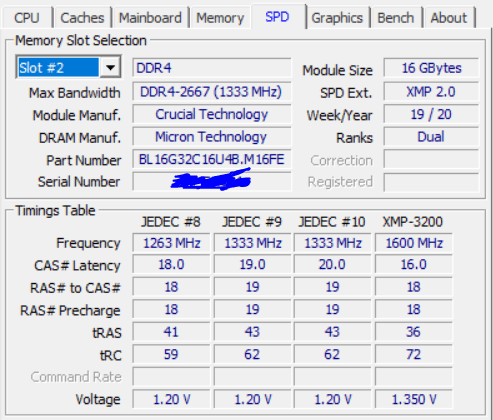Click the tRAS 41 cell
This screenshot has width=493, height=420.
(171, 332)
